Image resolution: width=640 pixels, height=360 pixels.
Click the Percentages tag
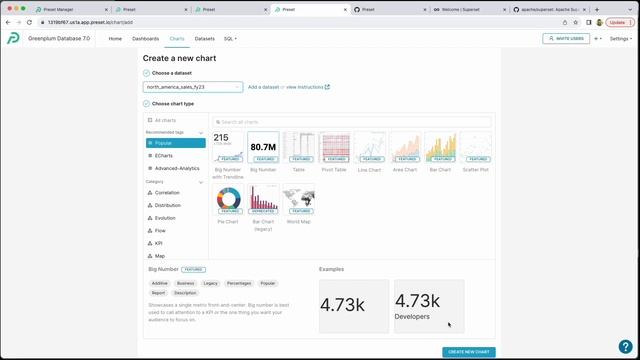click(239, 283)
